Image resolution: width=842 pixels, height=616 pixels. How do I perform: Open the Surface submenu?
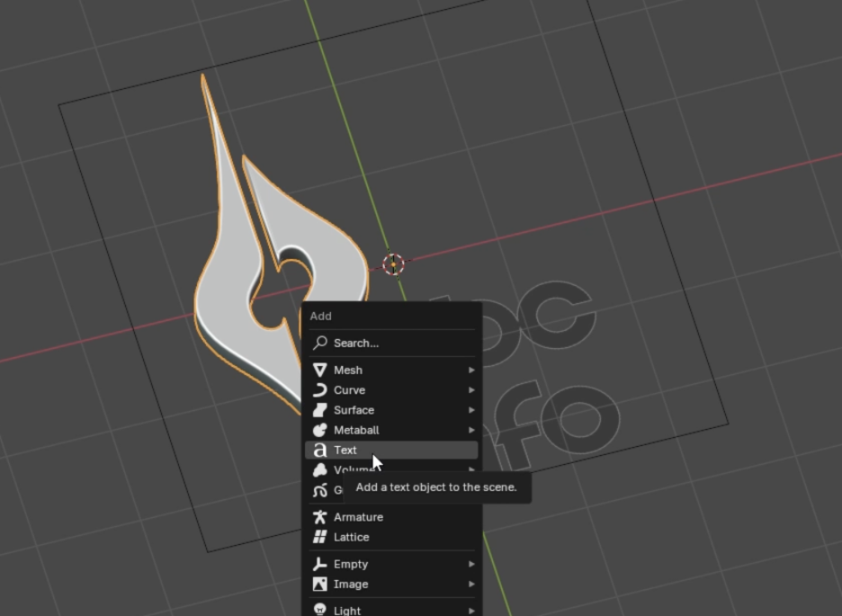pos(391,410)
